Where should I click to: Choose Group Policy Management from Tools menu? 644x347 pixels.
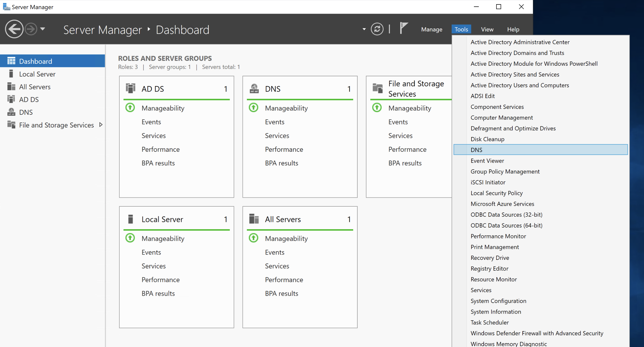pyautogui.click(x=505, y=172)
